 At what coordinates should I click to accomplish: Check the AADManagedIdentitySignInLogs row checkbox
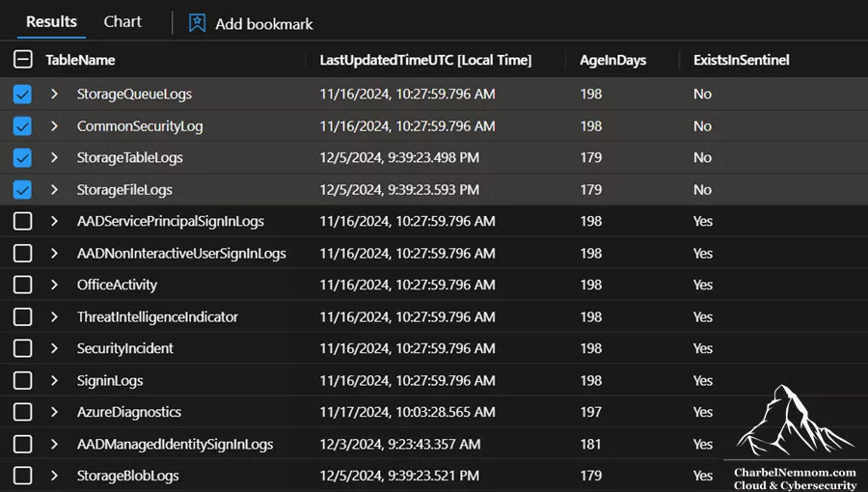click(23, 445)
